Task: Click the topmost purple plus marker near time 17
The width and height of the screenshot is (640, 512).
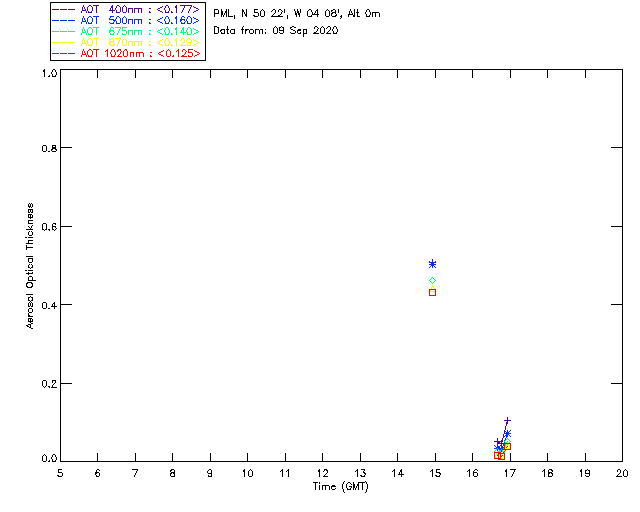Action: pyautogui.click(x=507, y=420)
